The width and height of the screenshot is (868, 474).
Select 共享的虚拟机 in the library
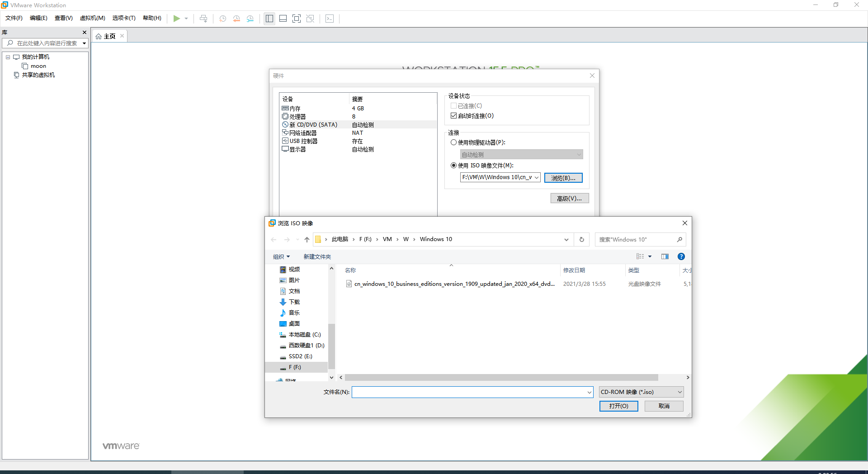point(38,75)
